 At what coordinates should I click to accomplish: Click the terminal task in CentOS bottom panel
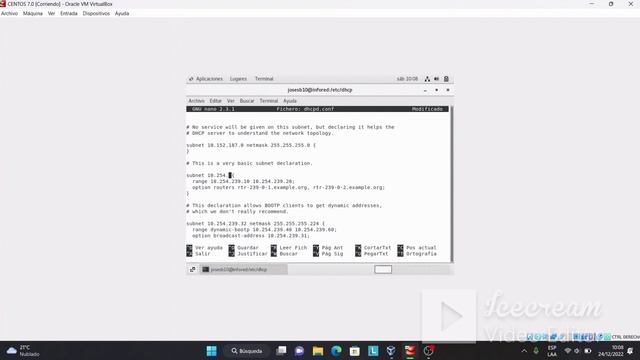[244, 269]
